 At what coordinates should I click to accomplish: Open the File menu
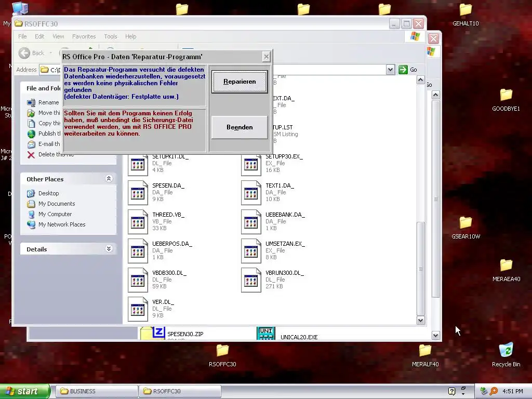(22, 36)
